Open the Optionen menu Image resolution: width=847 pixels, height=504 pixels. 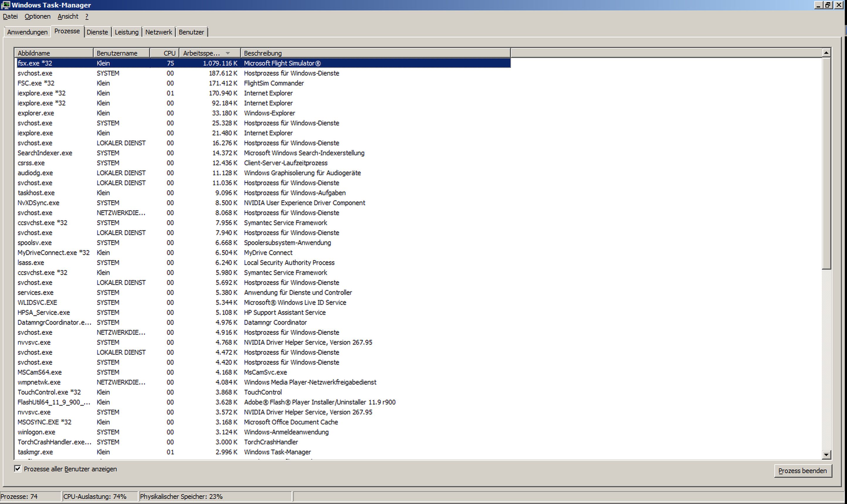pyautogui.click(x=37, y=16)
